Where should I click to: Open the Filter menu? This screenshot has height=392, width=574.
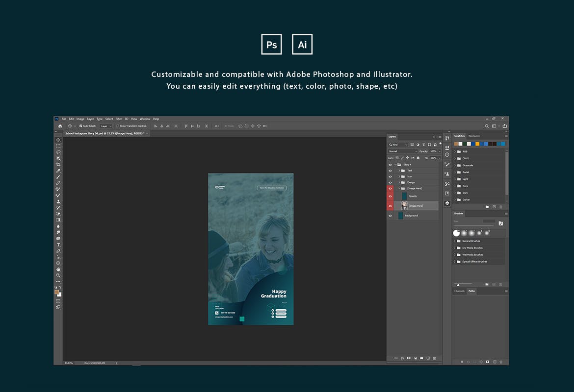[x=119, y=119]
